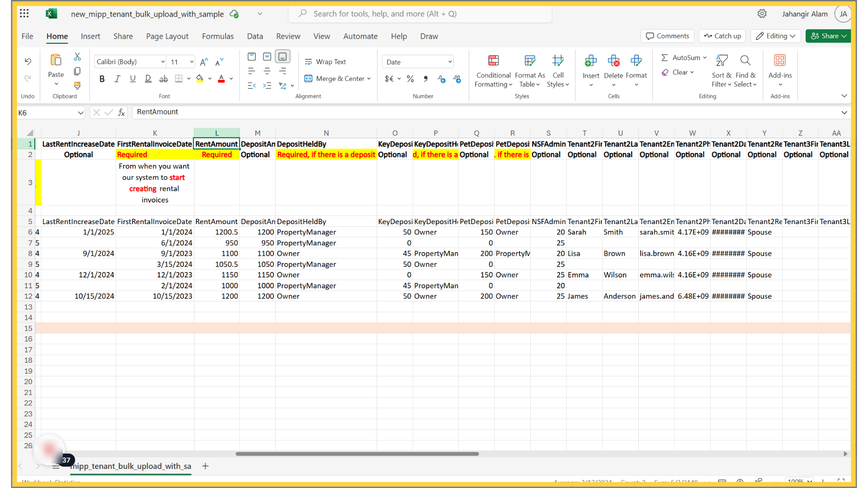Expand the formula bar chevron
Image resolution: width=868 pixels, height=488 pixels.
tap(844, 113)
